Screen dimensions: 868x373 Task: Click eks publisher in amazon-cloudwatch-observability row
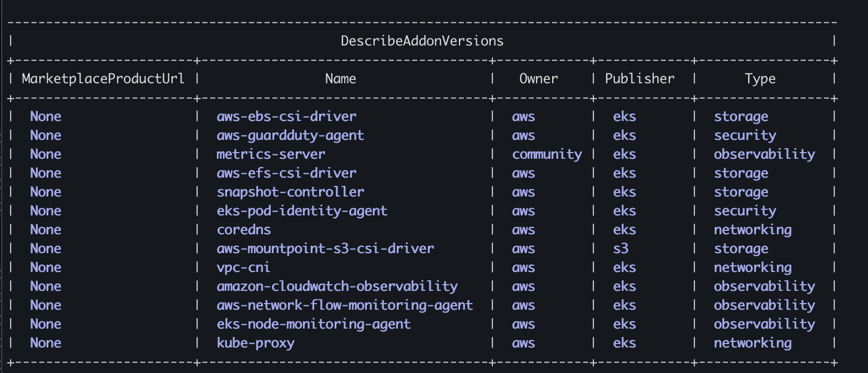[x=624, y=286]
